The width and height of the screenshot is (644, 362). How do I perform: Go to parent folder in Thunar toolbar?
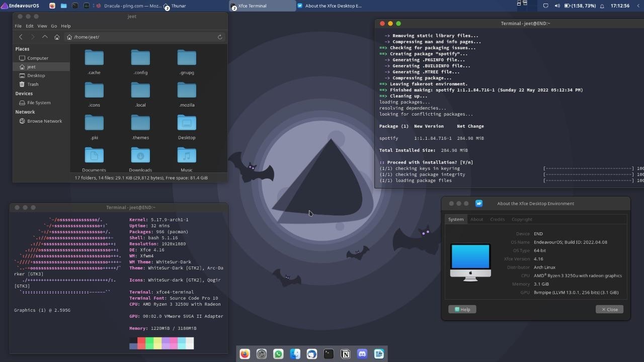(45, 37)
